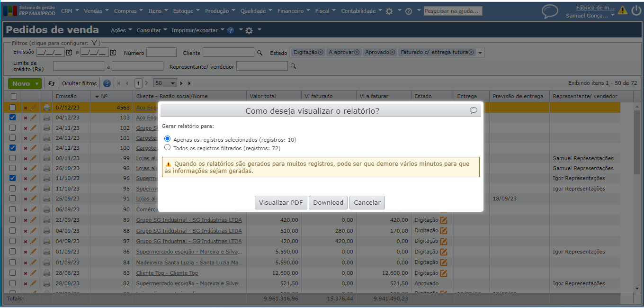The height and width of the screenshot is (308, 644).
Task: Check the box for order 102
Action: tap(13, 128)
